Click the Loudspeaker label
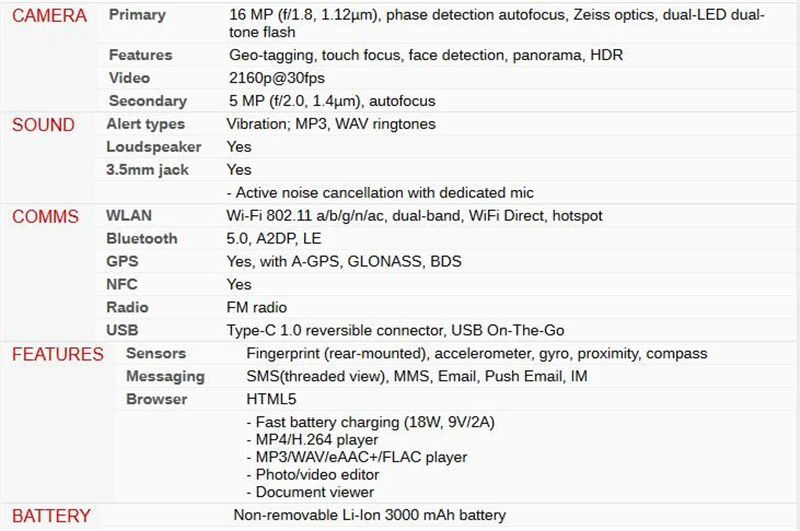The image size is (800, 531). click(154, 147)
